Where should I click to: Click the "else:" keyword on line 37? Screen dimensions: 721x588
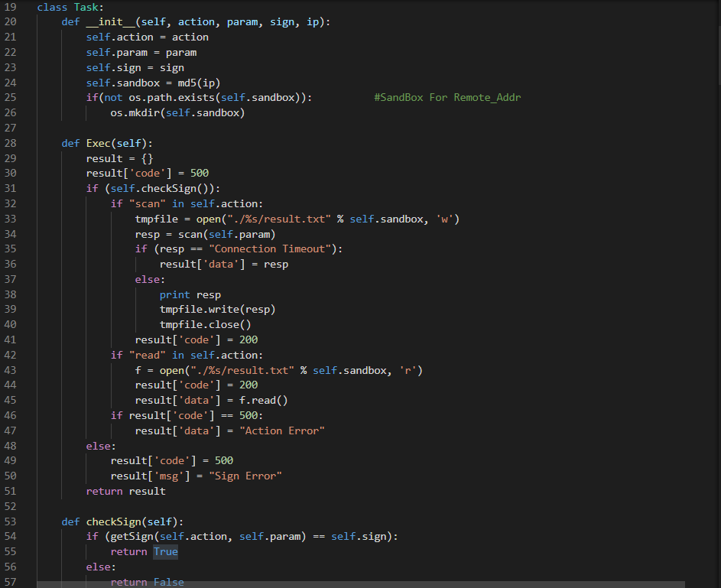tap(150, 280)
